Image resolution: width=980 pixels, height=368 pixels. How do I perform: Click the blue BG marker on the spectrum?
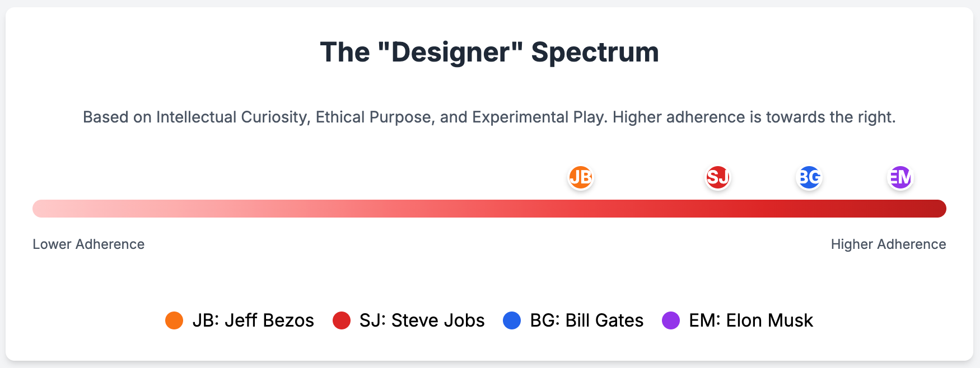tap(809, 178)
